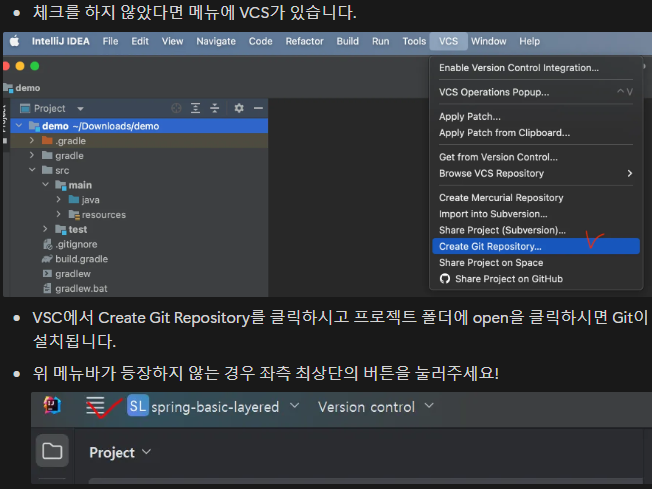This screenshot has height=489, width=652.
Task: Select Get from Version Control
Action: 536,157
